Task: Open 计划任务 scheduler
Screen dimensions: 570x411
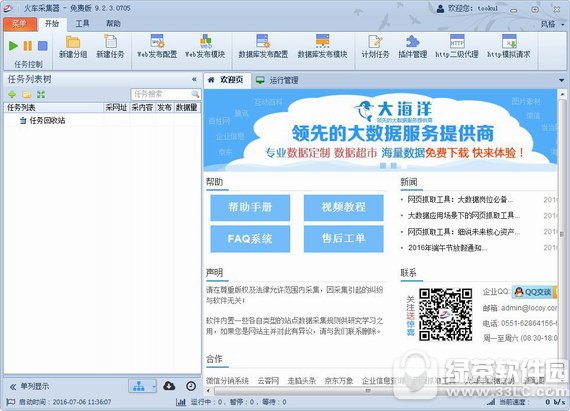Action: [375, 47]
